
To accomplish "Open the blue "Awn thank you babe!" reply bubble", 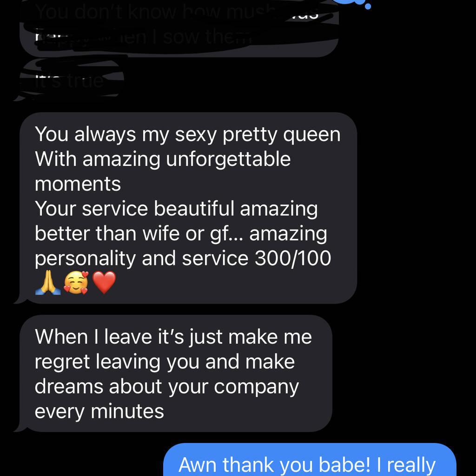I will 310,460.
